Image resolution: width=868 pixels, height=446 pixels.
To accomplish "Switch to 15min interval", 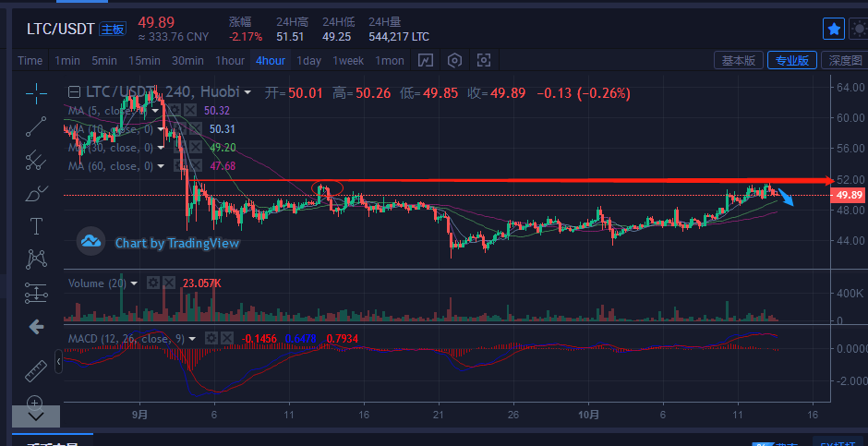I will click(x=144, y=61).
